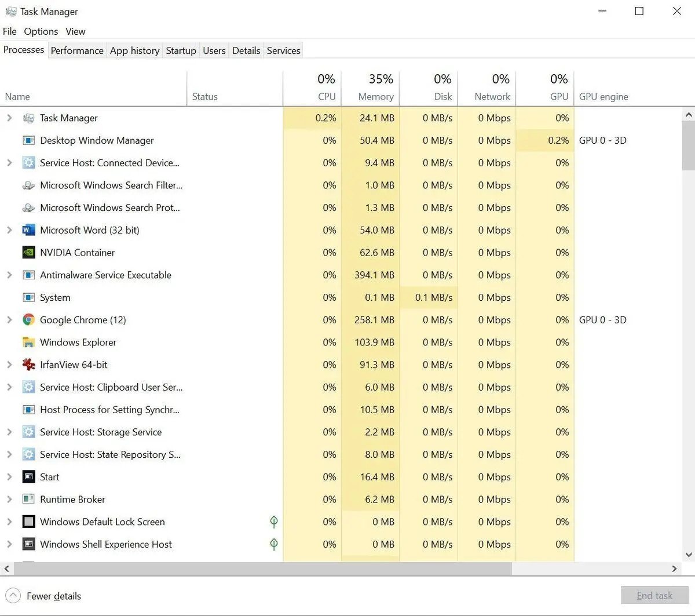Select the Antimalware Service Executable icon

tap(28, 275)
